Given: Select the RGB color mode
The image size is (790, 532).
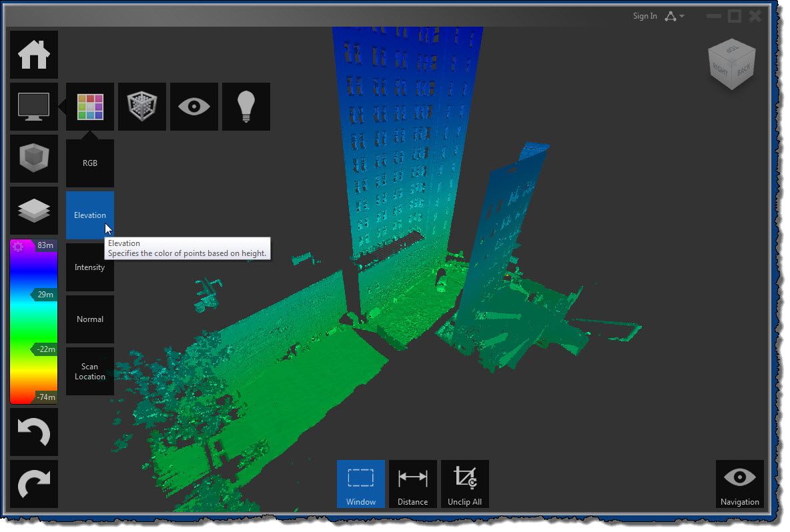Looking at the screenshot, I should point(89,163).
